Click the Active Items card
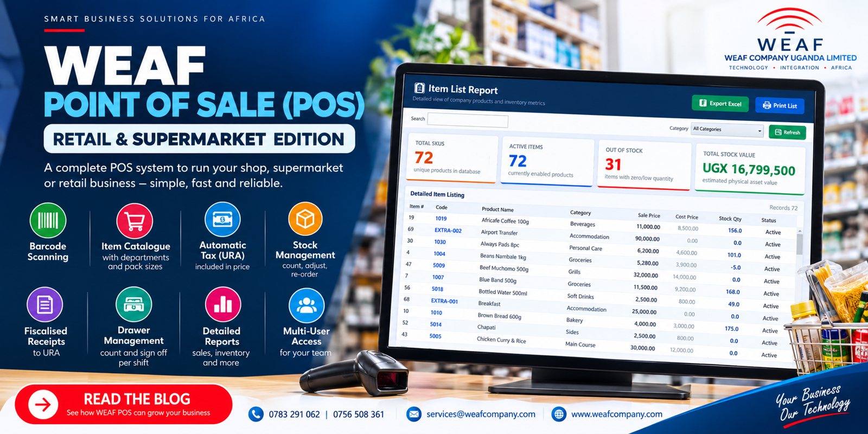The width and height of the screenshot is (868, 434). pos(547,162)
